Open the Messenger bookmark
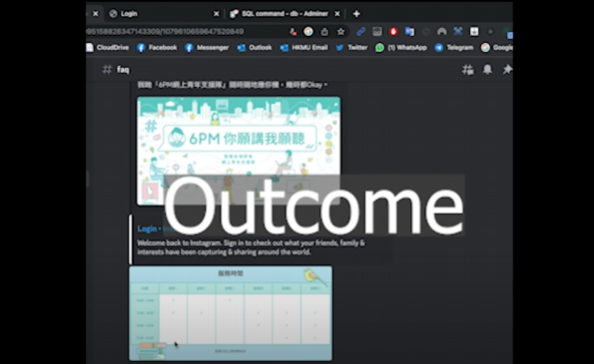Viewport: 594px width, 364px height. [207, 47]
